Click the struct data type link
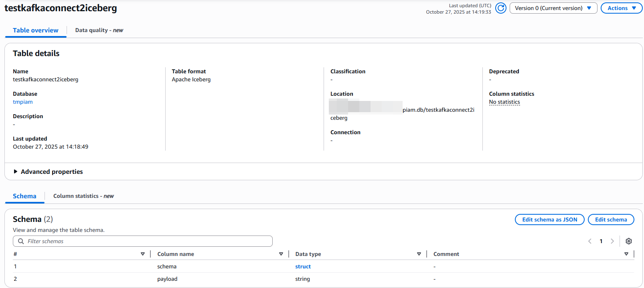644x288 pixels. (x=303, y=266)
